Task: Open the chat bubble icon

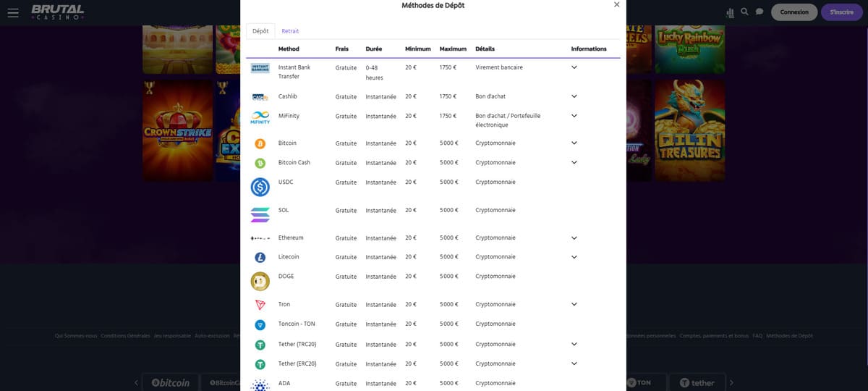Action: point(759,12)
